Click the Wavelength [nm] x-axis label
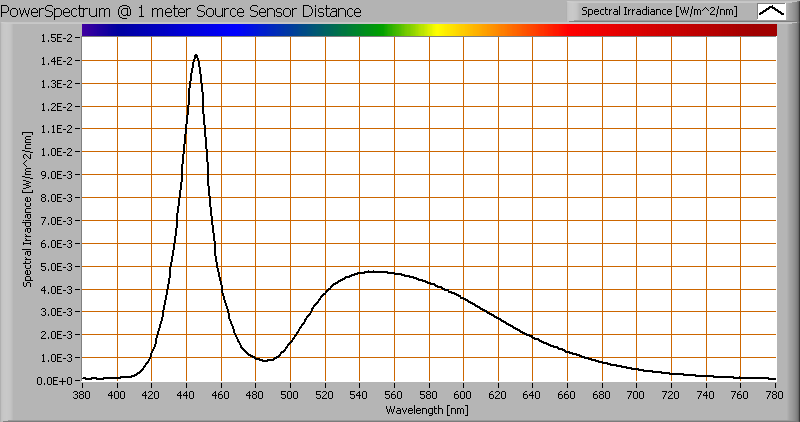Screen dimensions: 800x422 coord(429,410)
